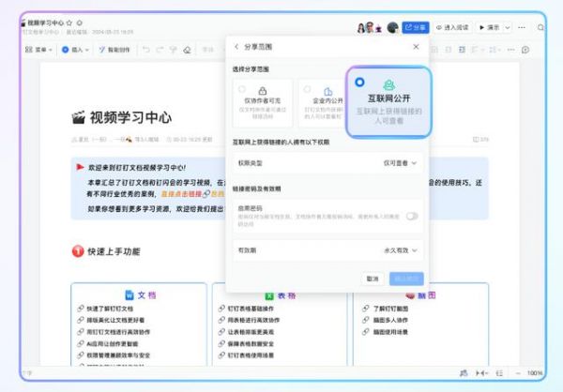Toggle the 启用密码 switch
Viewport: 563px width, 392px height.
(x=411, y=216)
